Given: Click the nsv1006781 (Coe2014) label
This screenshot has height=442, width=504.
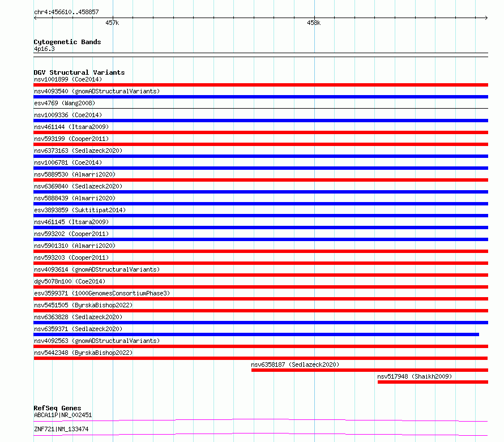Looking at the screenshot, I should (68, 162).
